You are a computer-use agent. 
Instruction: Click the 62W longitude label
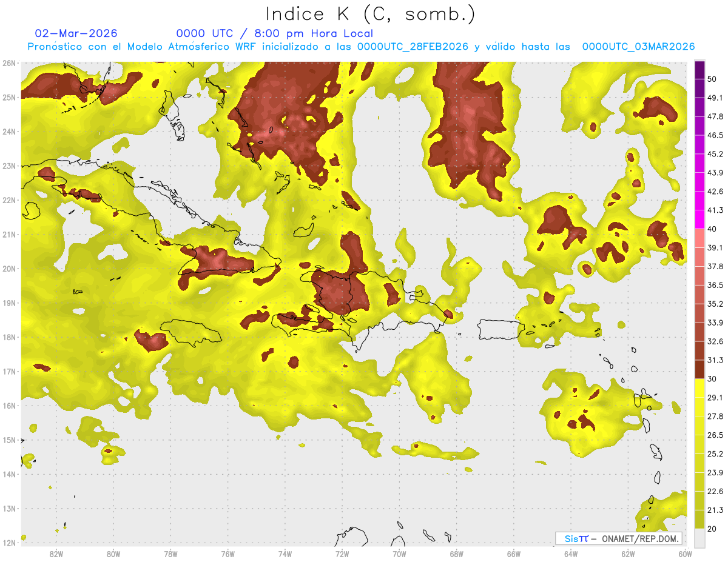tap(628, 554)
